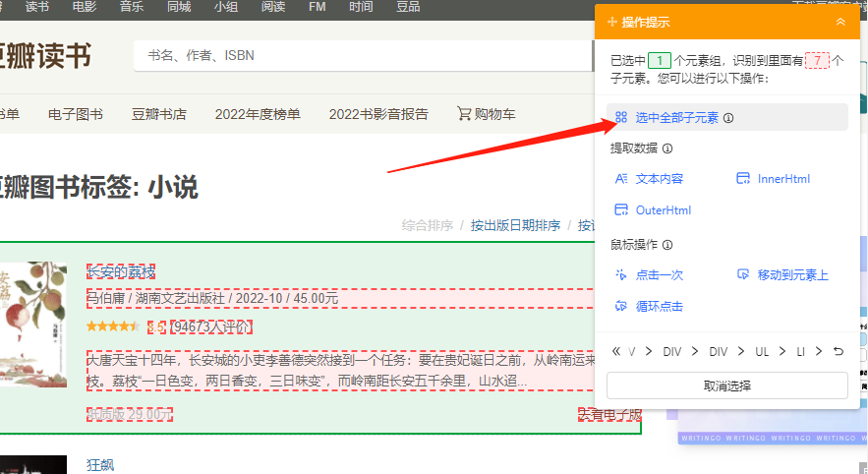Click the 取消选择 button

(726, 385)
